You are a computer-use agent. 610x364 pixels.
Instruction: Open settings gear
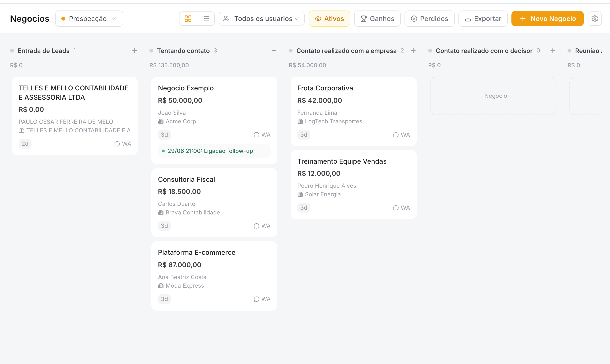point(594,19)
